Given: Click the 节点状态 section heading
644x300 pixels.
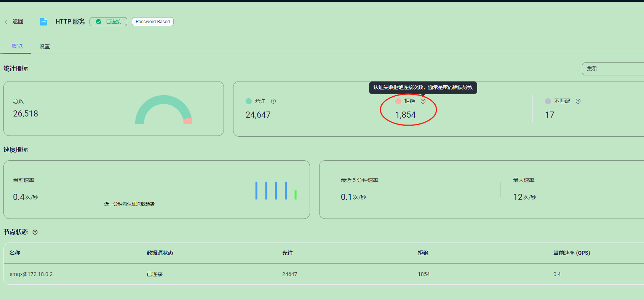Looking at the screenshot, I should click(16, 232).
